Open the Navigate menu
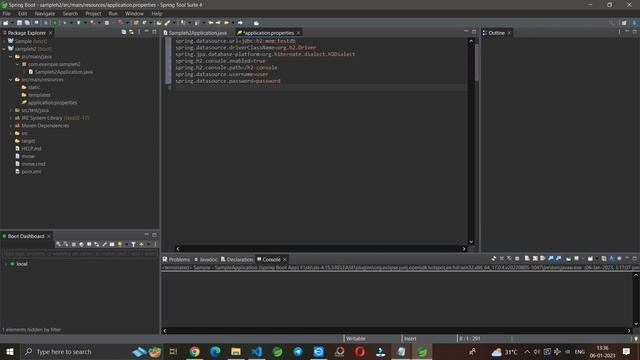Viewport: 640px width, 360px height. pos(44,13)
